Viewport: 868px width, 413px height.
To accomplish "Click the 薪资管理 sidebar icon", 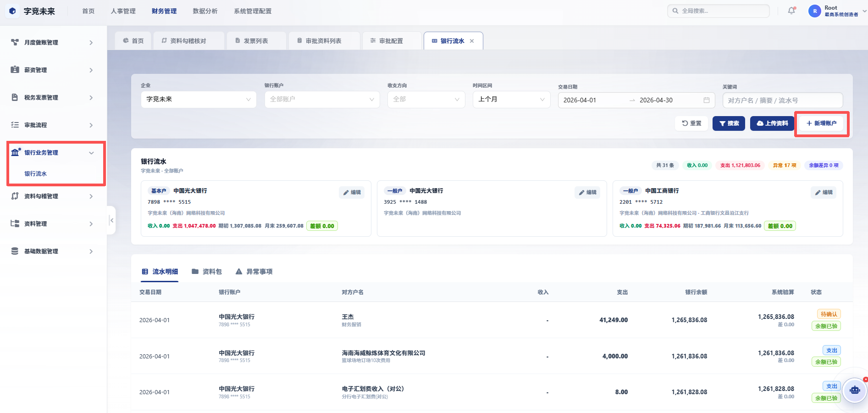I will [15, 70].
